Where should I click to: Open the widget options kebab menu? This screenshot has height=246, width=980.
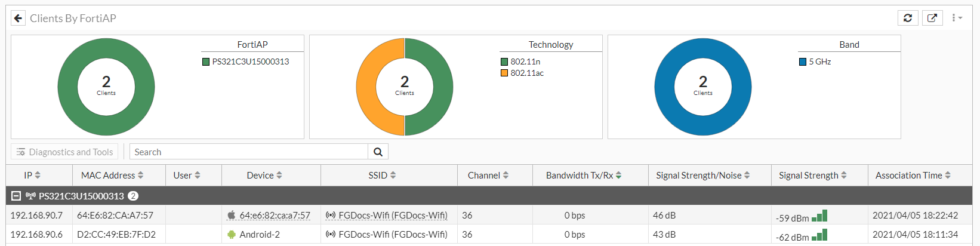(x=956, y=19)
